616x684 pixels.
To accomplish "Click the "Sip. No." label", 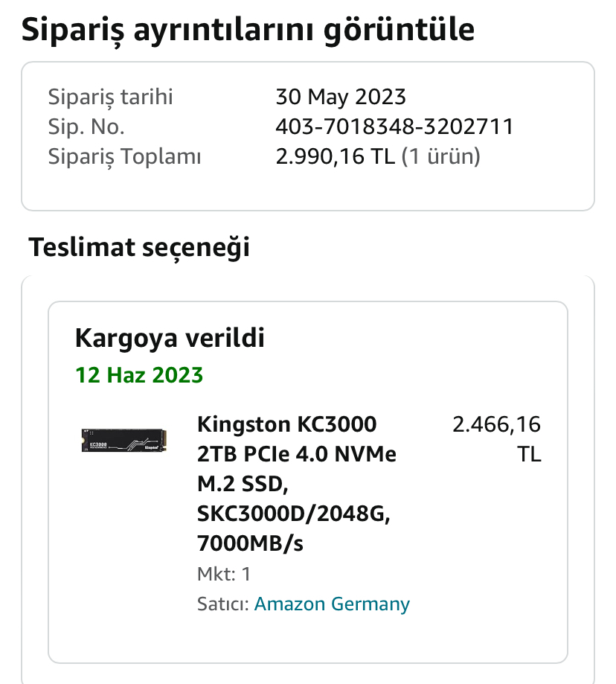I will [x=86, y=127].
